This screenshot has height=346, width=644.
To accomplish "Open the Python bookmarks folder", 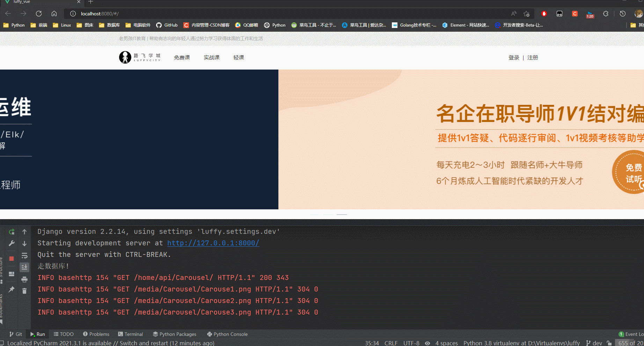I will point(14,25).
